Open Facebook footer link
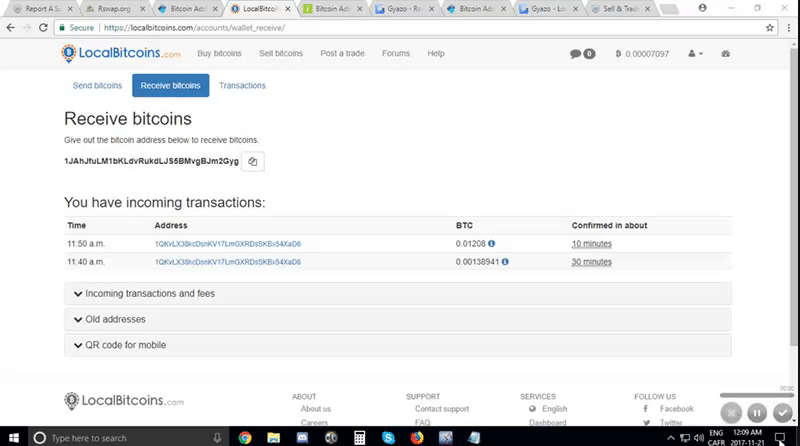800x446 pixels. [677, 409]
